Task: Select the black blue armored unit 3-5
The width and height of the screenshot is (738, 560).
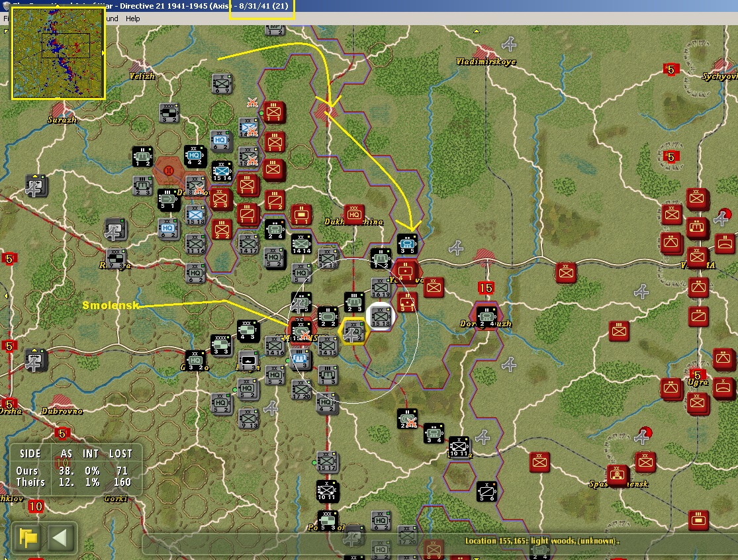Action: pos(407,244)
